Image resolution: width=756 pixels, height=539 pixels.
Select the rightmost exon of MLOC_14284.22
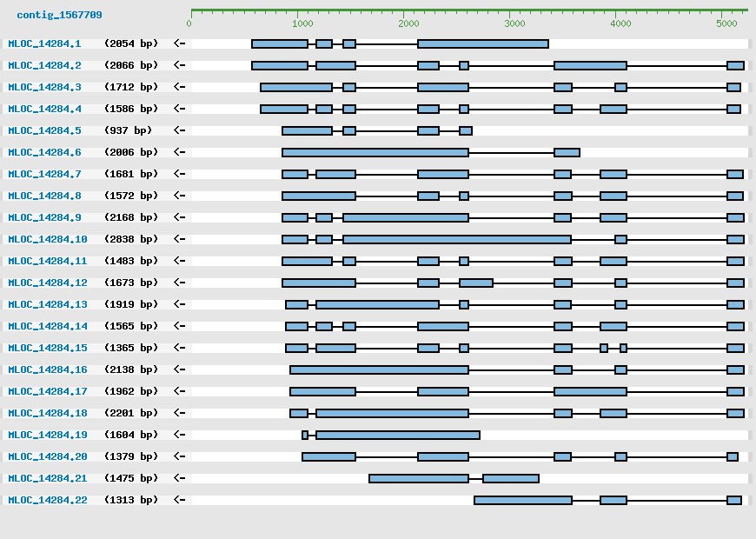tap(734, 500)
